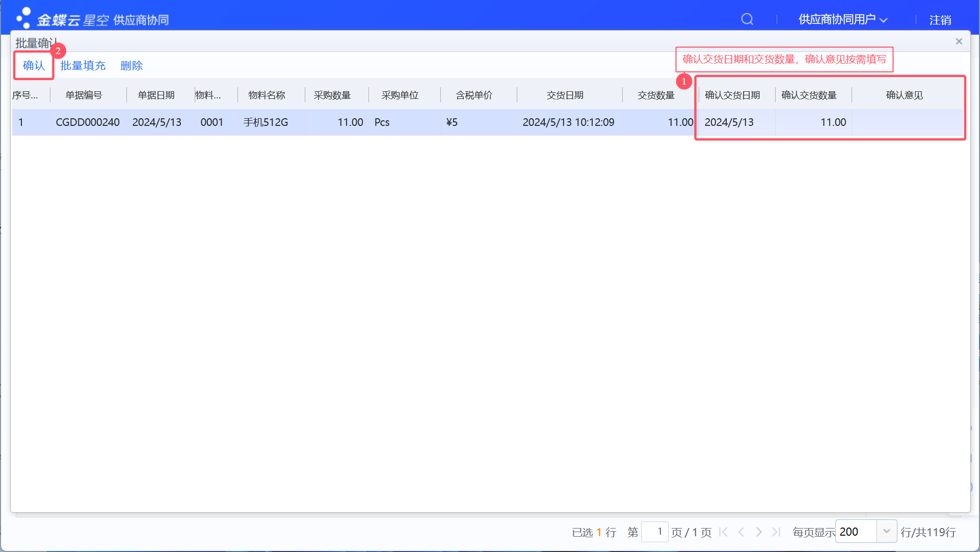The image size is (980, 552).
Task: Click the Kingdee cloud logo icon
Action: [x=23, y=18]
